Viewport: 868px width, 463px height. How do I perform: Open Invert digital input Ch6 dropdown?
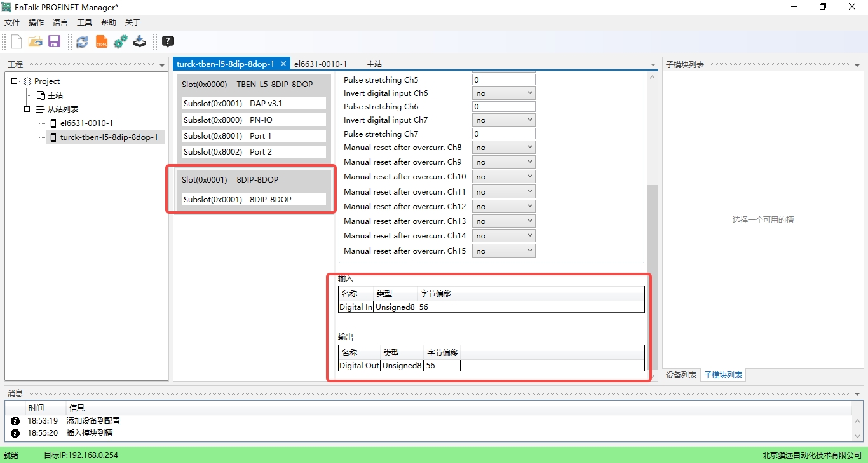503,93
